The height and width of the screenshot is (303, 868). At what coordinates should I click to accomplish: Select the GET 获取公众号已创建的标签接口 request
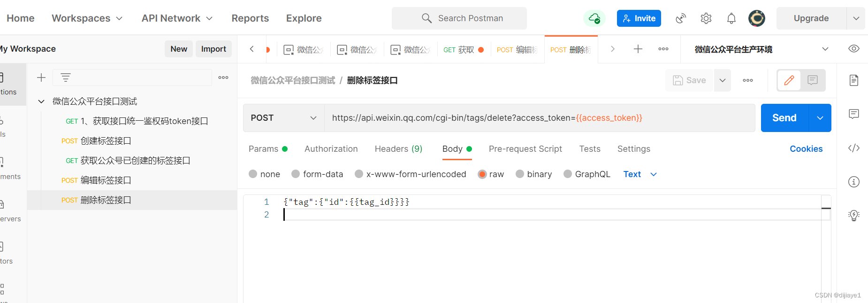coord(132,161)
